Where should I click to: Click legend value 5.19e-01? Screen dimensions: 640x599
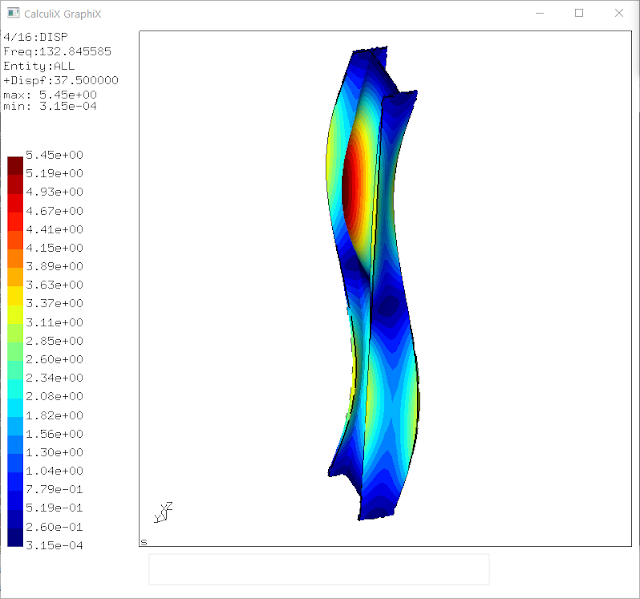tap(54, 508)
